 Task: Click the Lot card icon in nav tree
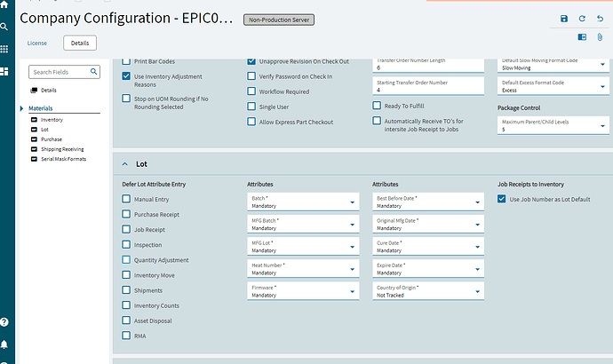(34, 130)
